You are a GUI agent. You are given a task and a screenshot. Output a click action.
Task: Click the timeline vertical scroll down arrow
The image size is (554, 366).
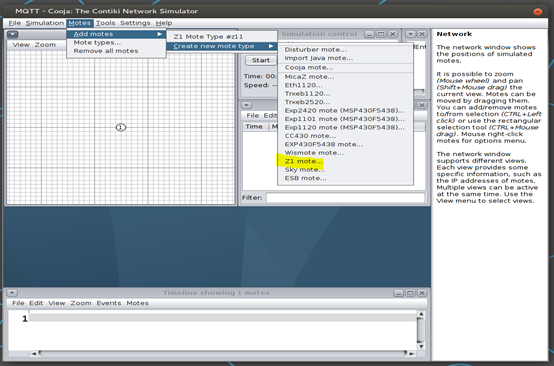(x=421, y=347)
